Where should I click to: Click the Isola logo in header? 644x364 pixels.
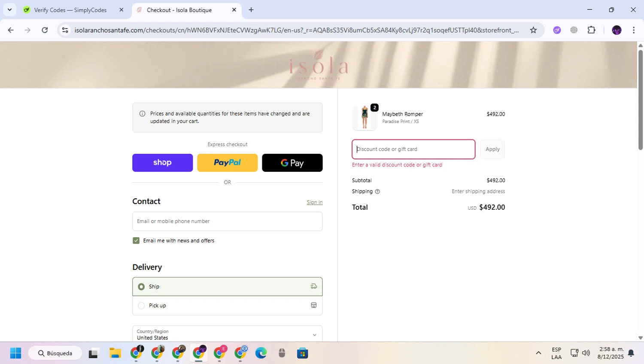[x=319, y=65]
